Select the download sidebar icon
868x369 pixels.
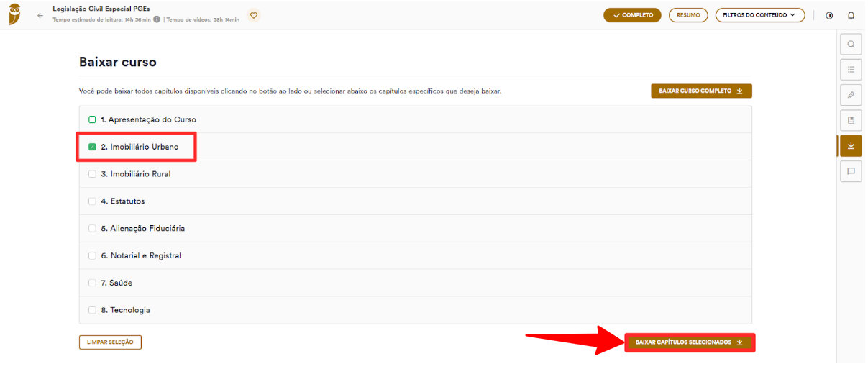(850, 145)
